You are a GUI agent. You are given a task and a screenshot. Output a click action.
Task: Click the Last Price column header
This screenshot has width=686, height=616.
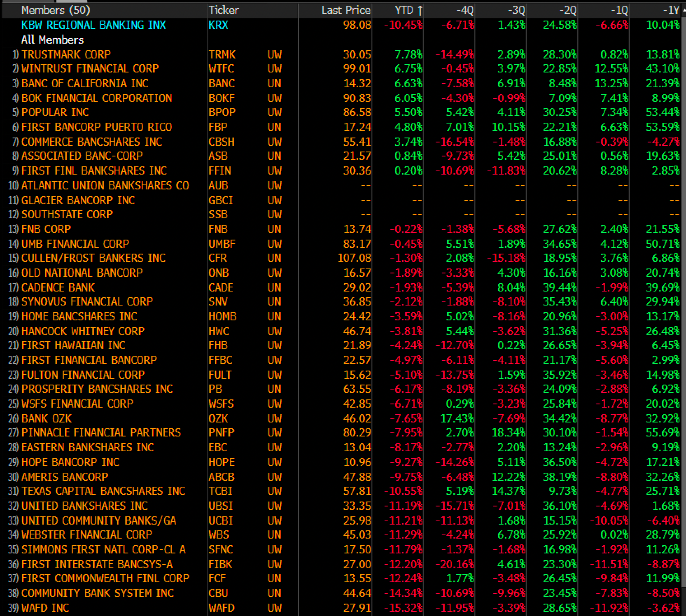coord(346,10)
